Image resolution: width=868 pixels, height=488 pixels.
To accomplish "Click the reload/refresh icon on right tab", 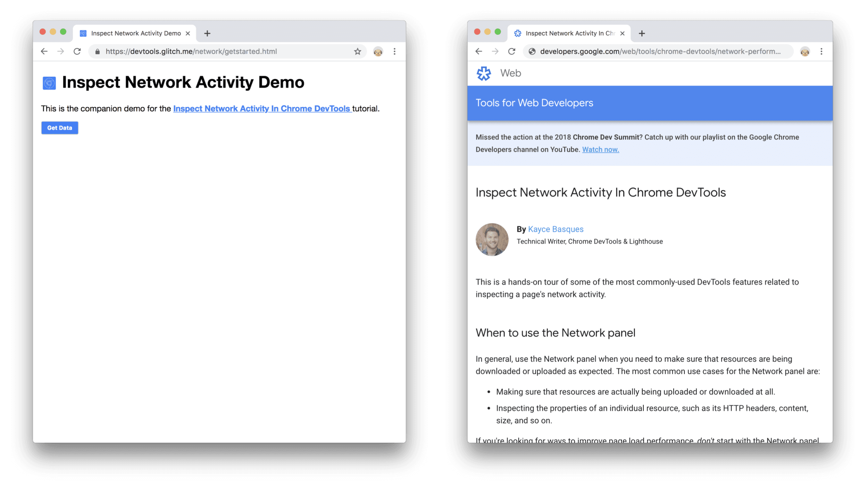I will click(511, 51).
